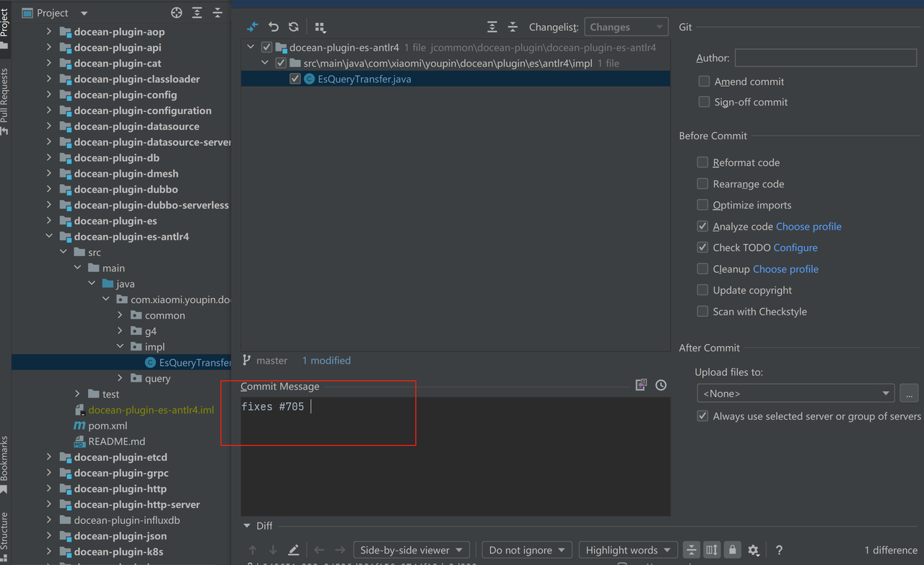924x565 pixels.
Task: Open the Group By icon menu
Action: (321, 27)
